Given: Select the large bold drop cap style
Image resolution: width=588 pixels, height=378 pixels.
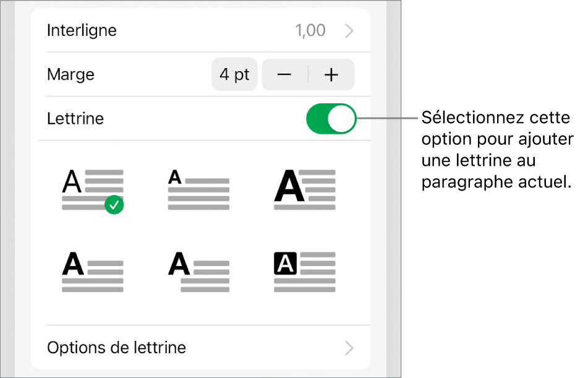Looking at the screenshot, I should tap(304, 190).
